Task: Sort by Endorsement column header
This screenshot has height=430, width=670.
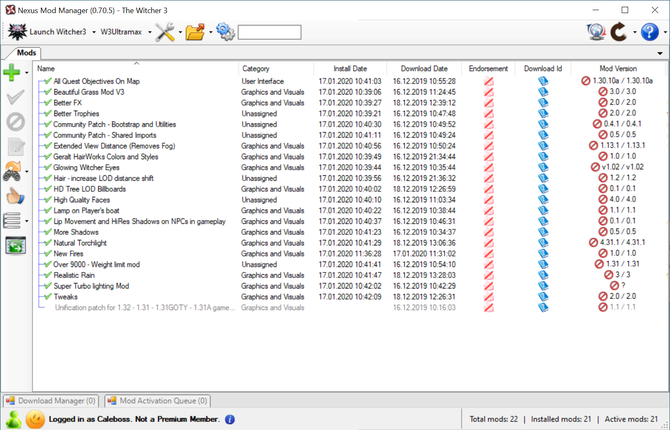Action: click(x=488, y=68)
